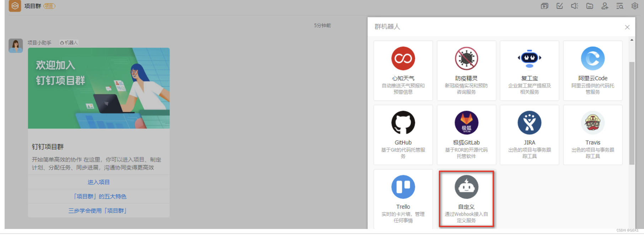
Task: Click the 5分钟前 timestamp
Action: click(x=322, y=26)
